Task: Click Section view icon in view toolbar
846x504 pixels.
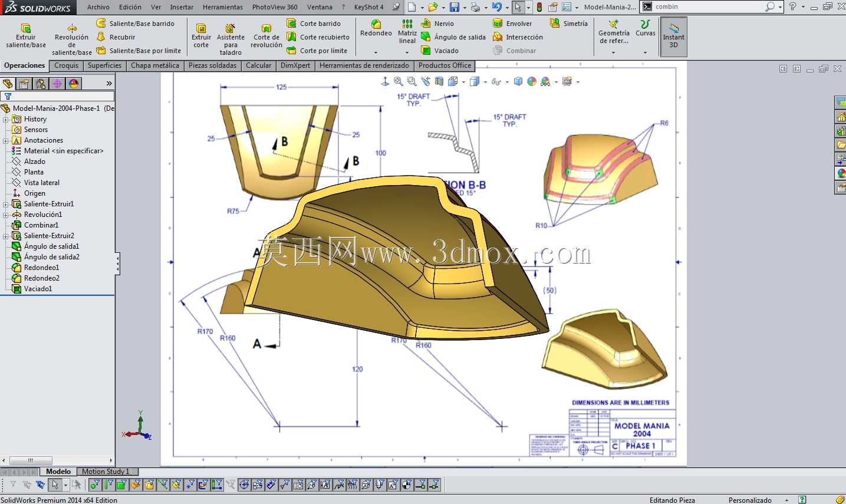Action: coord(439,82)
